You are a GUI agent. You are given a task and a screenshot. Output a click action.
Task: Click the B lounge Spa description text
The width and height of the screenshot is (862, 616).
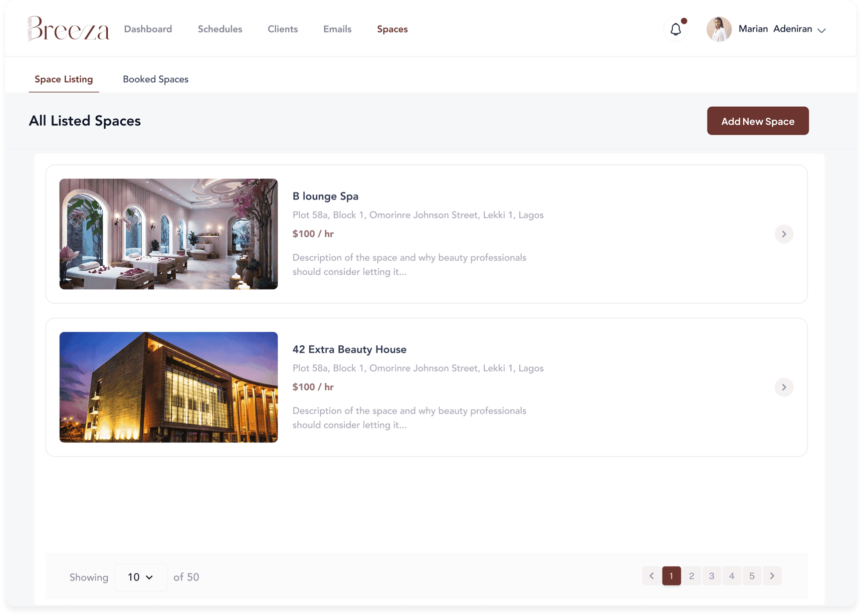click(409, 265)
